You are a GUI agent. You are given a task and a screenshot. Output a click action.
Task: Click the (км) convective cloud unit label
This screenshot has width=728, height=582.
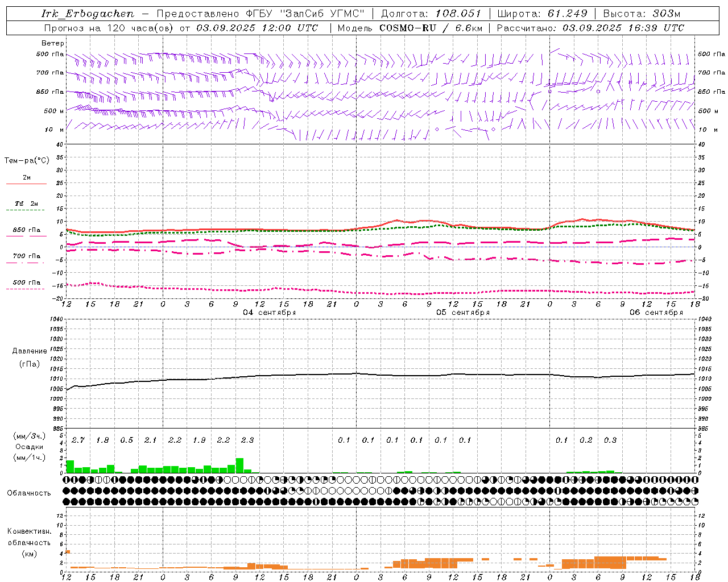(x=30, y=554)
